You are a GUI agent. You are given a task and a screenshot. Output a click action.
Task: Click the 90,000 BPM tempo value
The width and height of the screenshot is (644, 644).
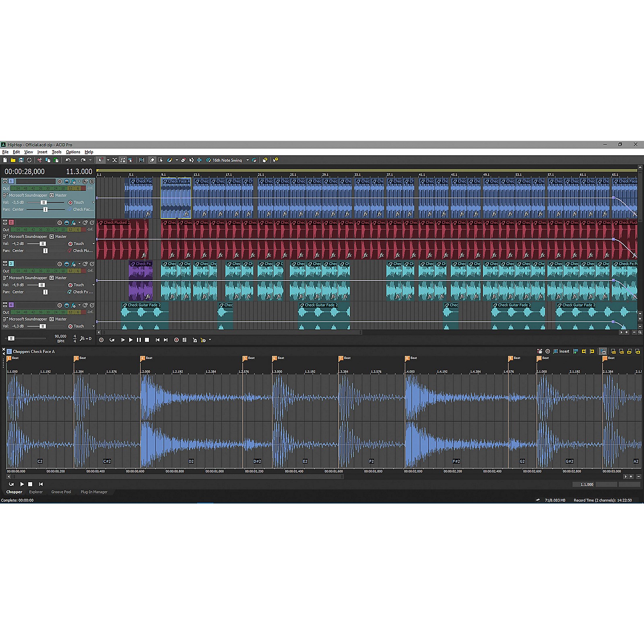[60, 336]
